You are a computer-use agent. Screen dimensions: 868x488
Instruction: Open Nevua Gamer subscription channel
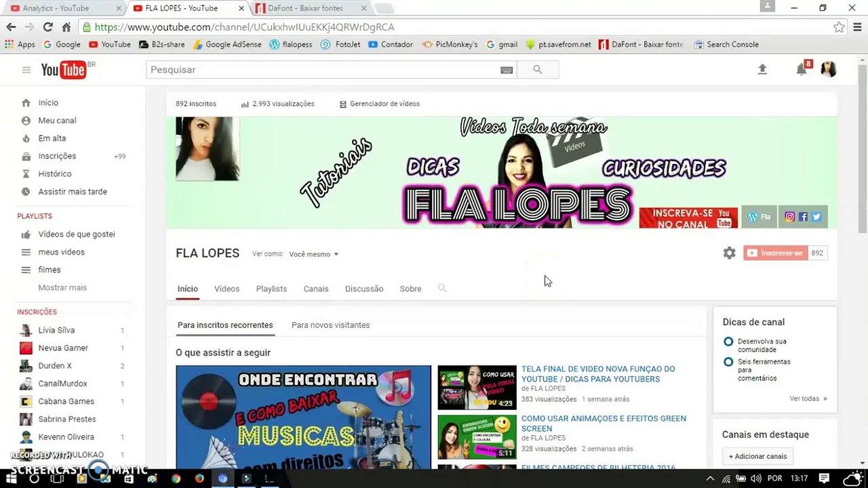[63, 348]
